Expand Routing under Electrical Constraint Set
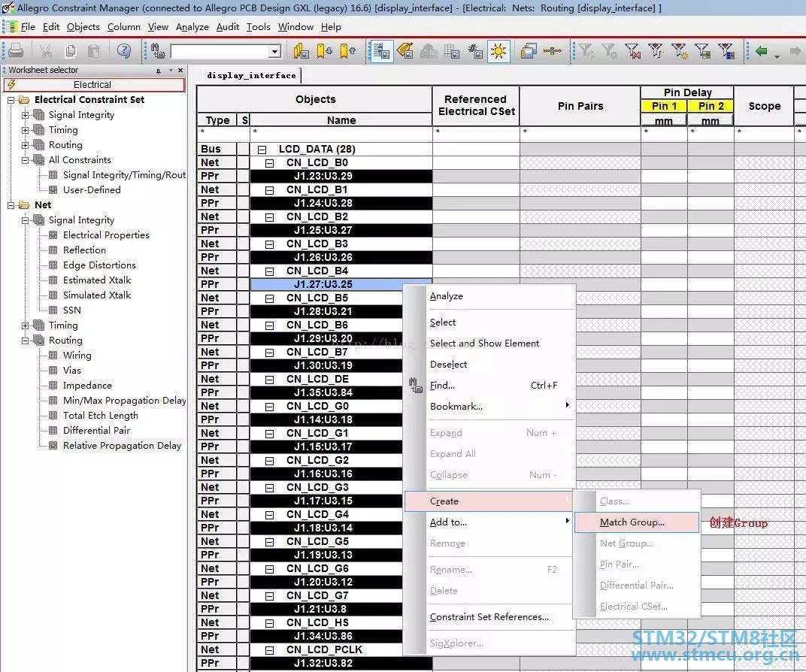The image size is (806, 672). click(x=26, y=145)
